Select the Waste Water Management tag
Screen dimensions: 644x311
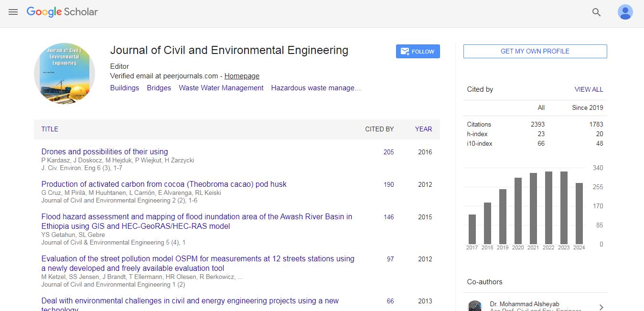(221, 88)
